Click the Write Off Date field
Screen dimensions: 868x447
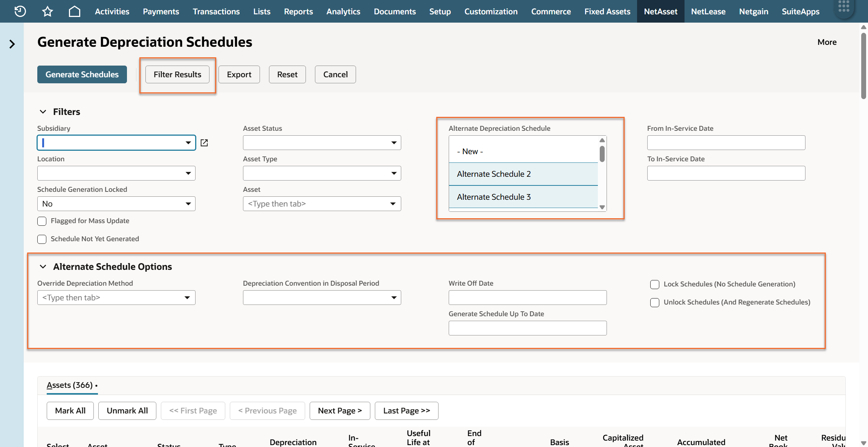click(x=527, y=298)
